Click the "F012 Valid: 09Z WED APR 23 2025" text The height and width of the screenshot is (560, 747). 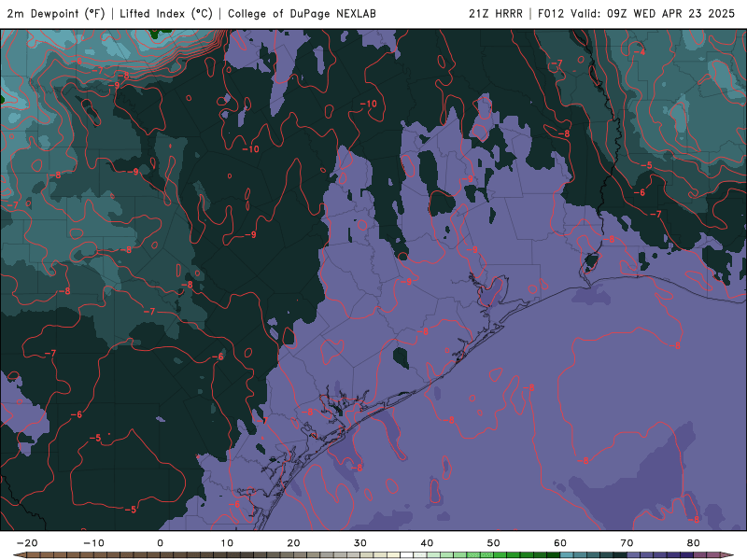[636, 13]
